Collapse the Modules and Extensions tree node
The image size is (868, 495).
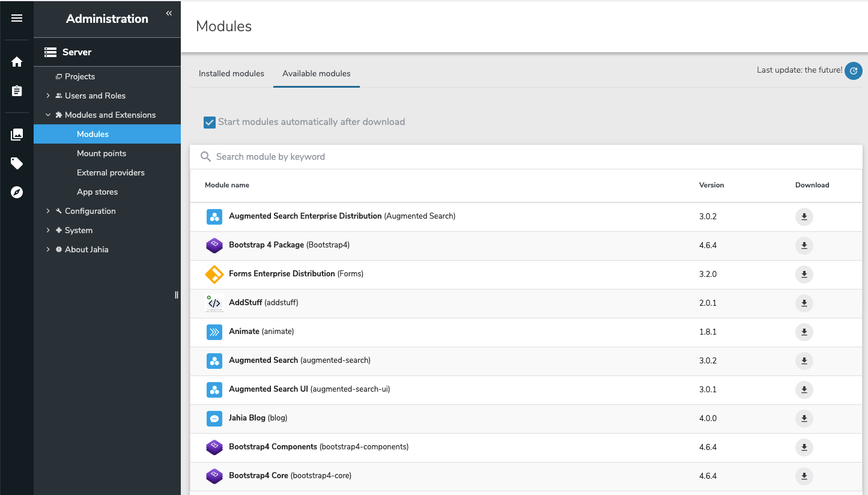pyautogui.click(x=48, y=115)
